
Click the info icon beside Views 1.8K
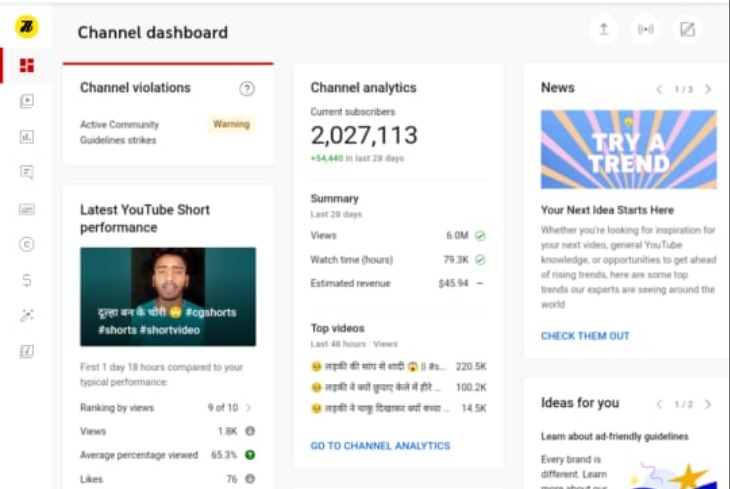pyautogui.click(x=250, y=431)
